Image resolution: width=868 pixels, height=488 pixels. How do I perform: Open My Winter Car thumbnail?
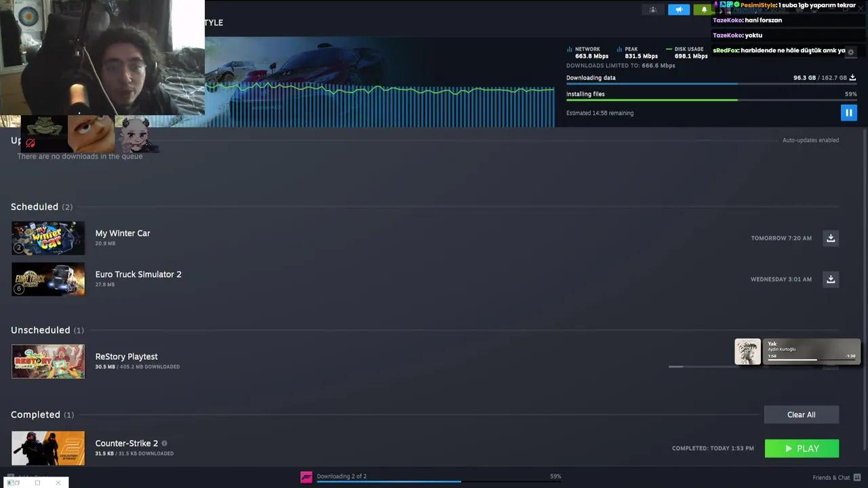(x=48, y=238)
